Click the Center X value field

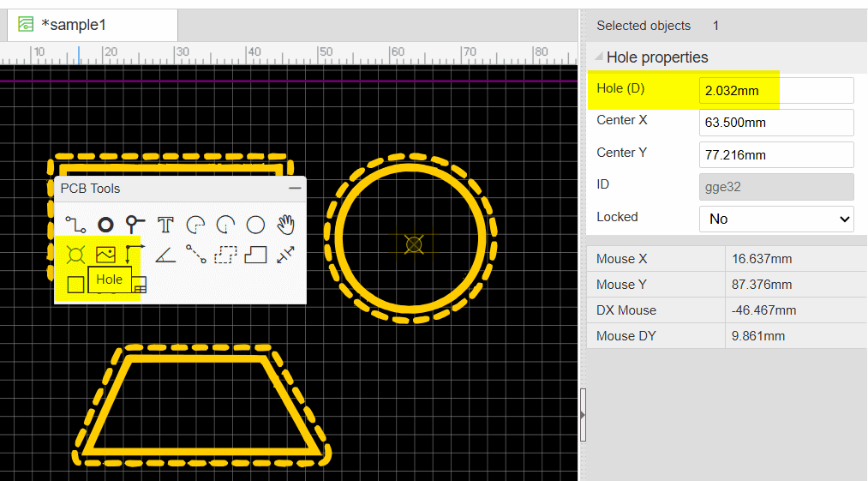pyautogui.click(x=776, y=123)
